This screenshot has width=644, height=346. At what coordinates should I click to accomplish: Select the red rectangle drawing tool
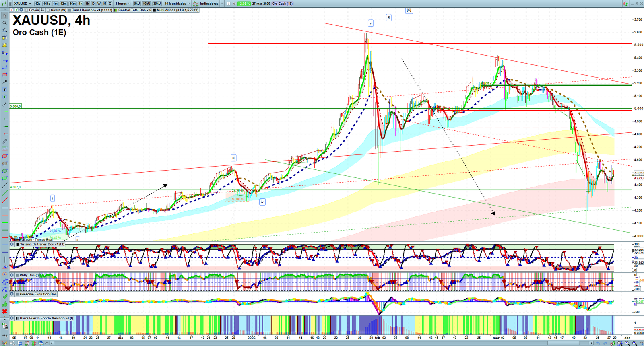pyautogui.click(x=4, y=75)
